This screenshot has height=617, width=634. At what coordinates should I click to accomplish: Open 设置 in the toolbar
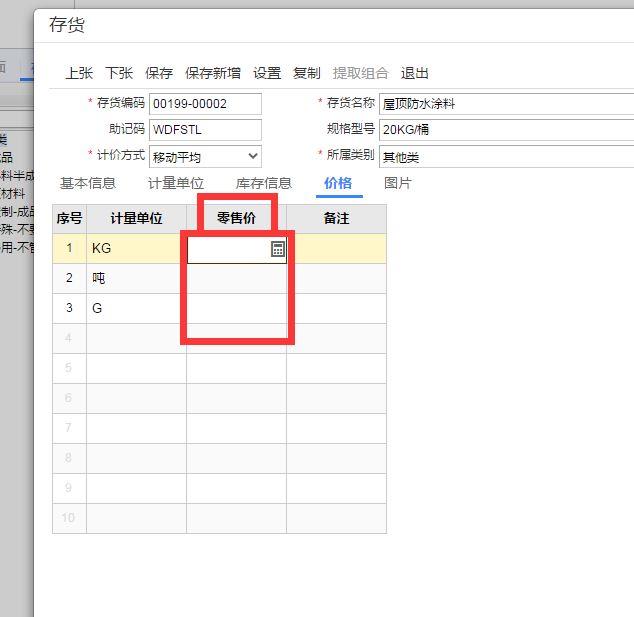pyautogui.click(x=267, y=73)
